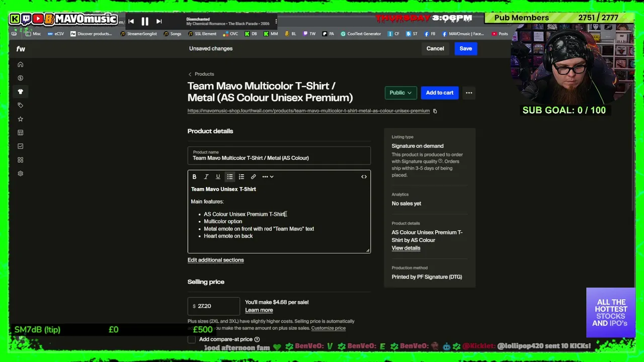Open the eCSV bookmark

(56, 34)
